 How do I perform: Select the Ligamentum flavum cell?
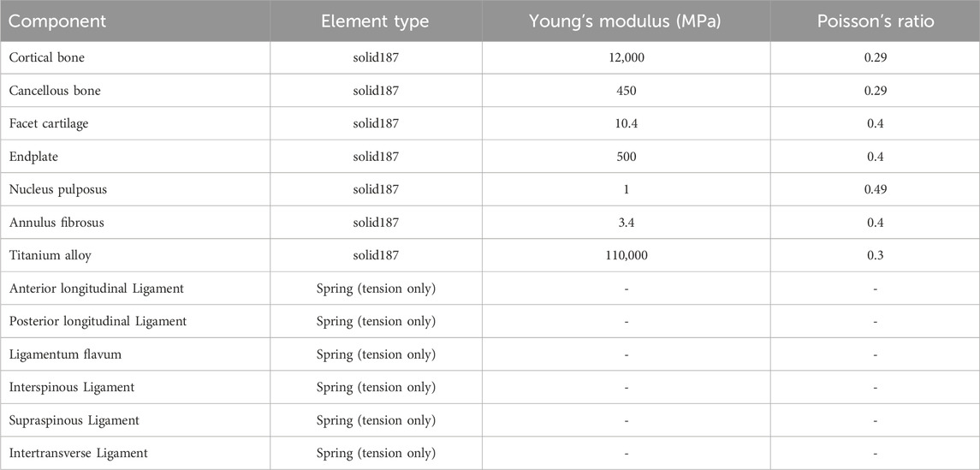coord(66,354)
